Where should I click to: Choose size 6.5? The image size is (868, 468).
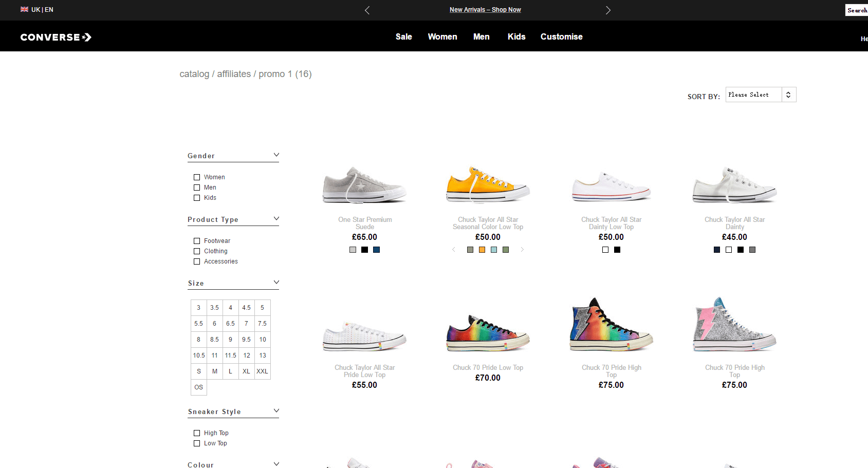tap(231, 324)
